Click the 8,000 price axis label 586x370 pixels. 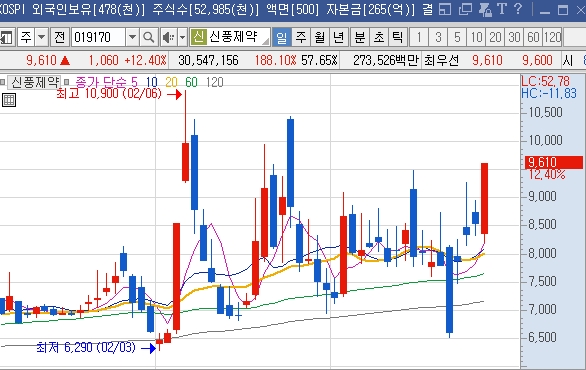pyautogui.click(x=542, y=253)
